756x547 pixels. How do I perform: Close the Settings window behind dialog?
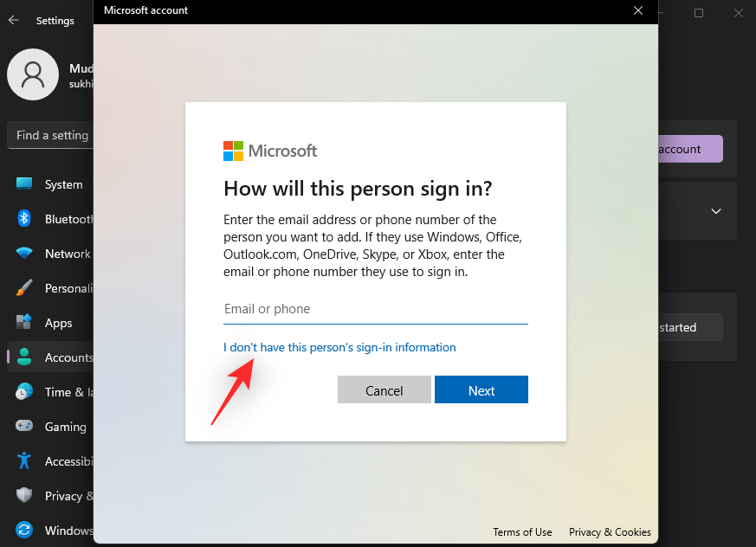[x=738, y=13]
